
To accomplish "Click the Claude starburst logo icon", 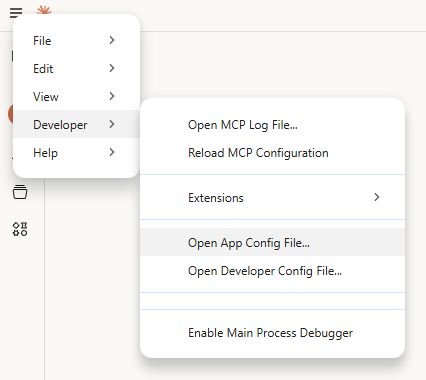I will pos(44,10).
